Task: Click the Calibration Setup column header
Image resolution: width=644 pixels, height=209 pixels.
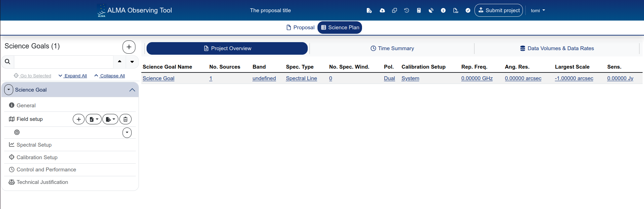Action: tap(424, 67)
